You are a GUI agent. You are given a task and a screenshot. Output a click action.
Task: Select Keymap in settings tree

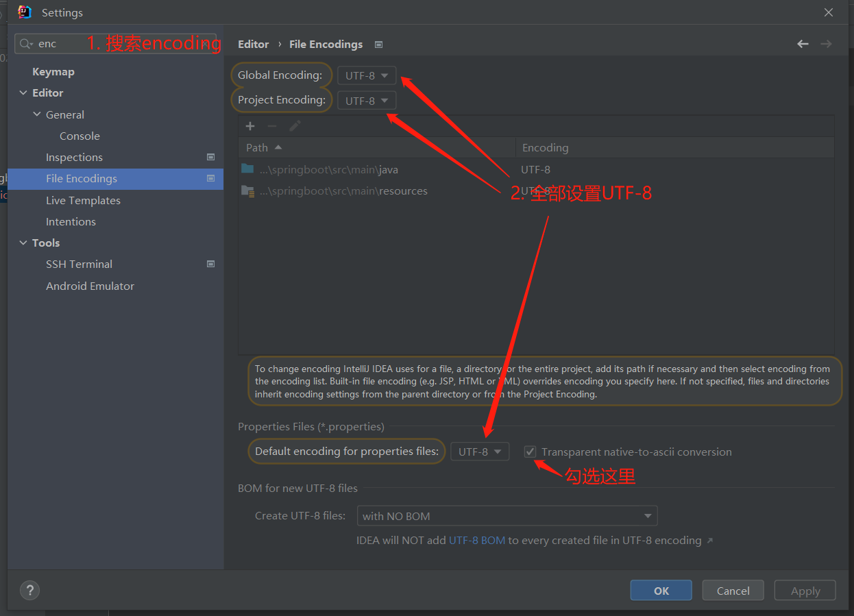53,72
